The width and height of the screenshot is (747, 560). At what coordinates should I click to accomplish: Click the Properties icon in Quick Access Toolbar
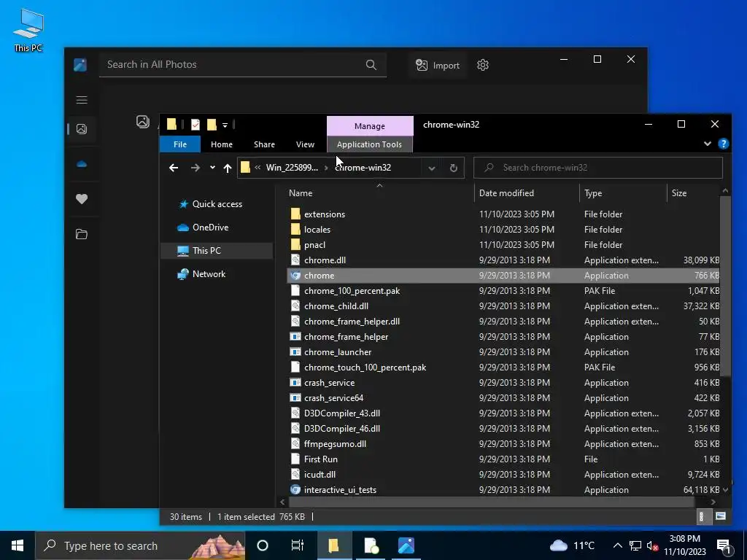196,125
